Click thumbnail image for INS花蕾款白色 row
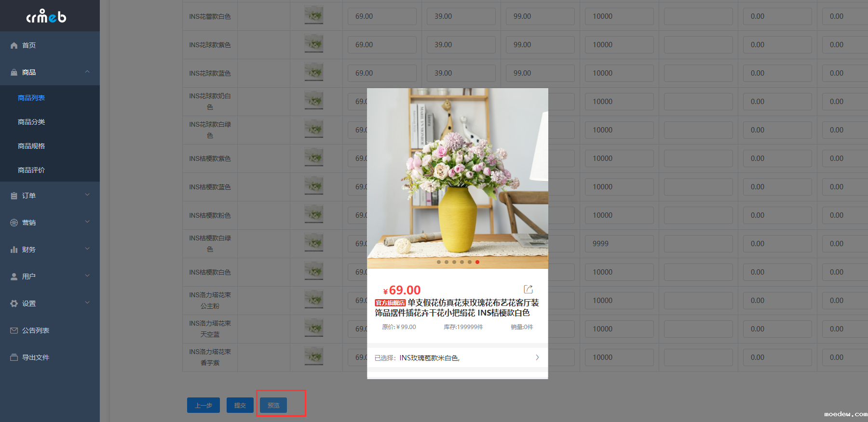This screenshot has height=422, width=868. point(314,16)
